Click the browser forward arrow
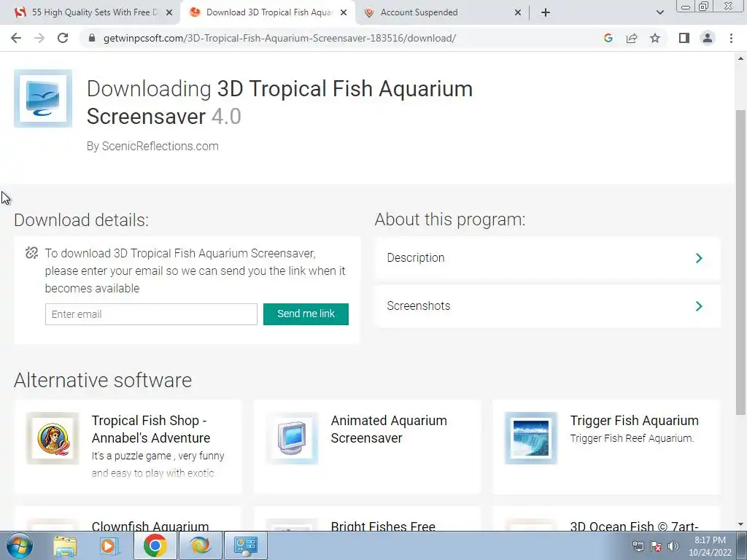 39,38
